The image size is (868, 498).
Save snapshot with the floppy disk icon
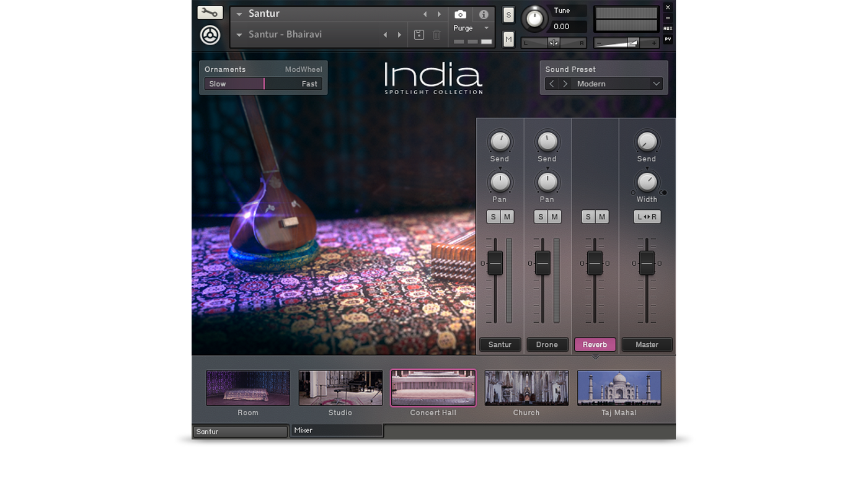[x=419, y=35]
